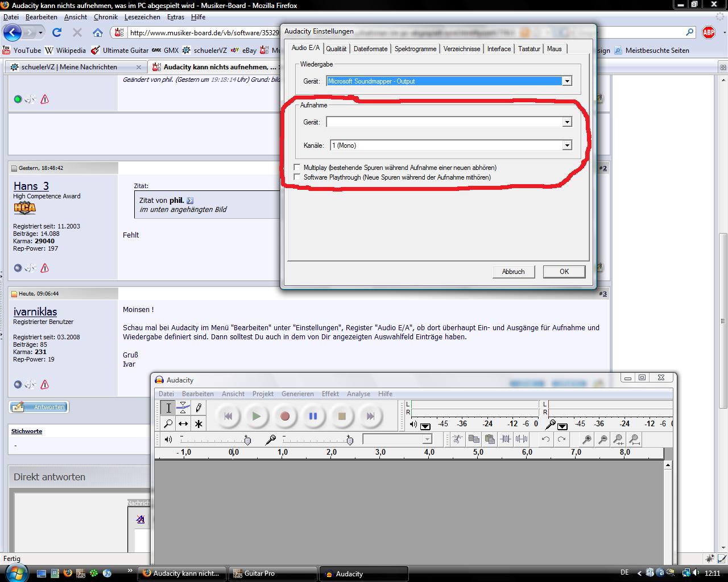The height and width of the screenshot is (582, 728).
Task: Open the YouTube bookmark
Action: (x=22, y=50)
